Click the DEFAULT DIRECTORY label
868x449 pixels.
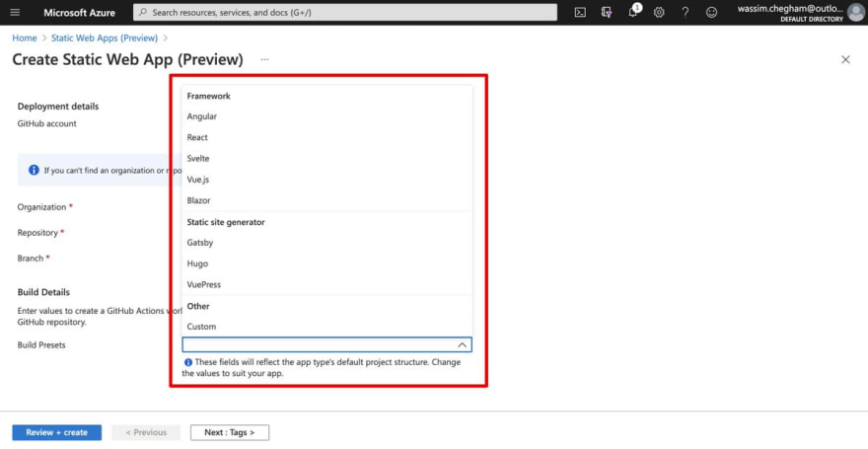coord(812,19)
